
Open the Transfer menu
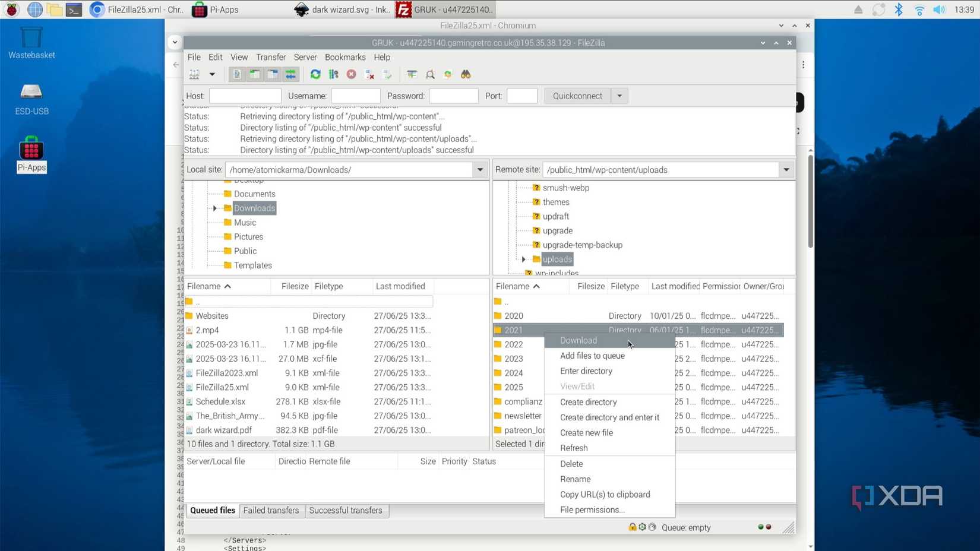[x=271, y=57]
